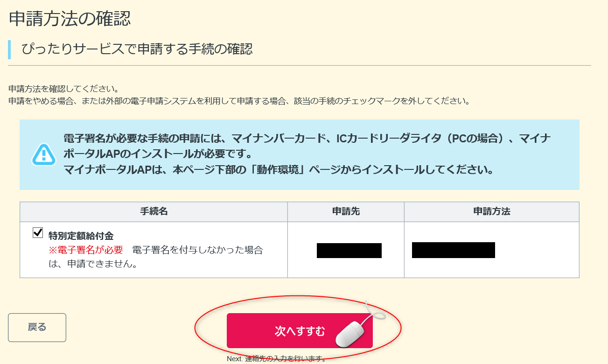Screen dimensions: 608x364
Task: Click the 手続名 column header
Action: (x=154, y=211)
